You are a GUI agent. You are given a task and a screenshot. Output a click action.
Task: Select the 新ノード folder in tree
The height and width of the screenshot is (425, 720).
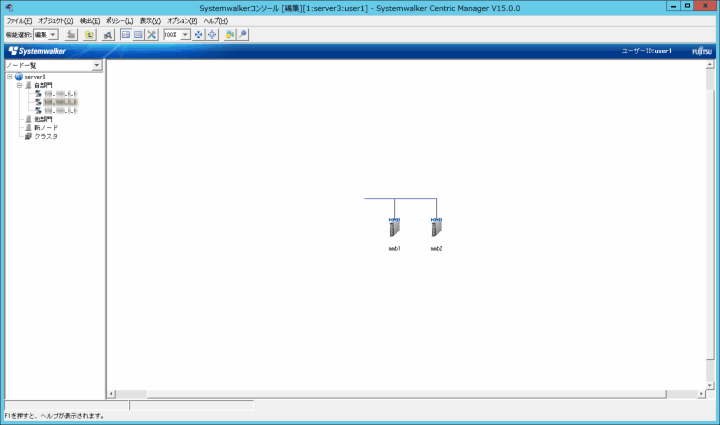point(46,128)
